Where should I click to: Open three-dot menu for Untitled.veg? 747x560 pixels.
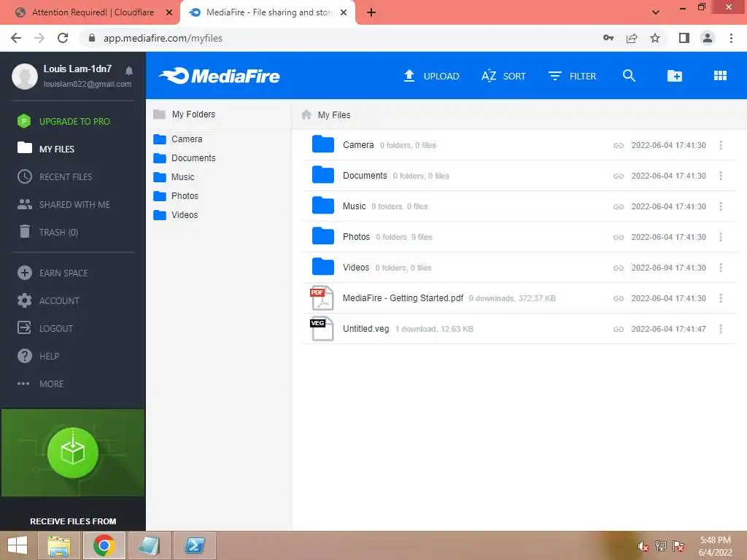[x=721, y=329]
